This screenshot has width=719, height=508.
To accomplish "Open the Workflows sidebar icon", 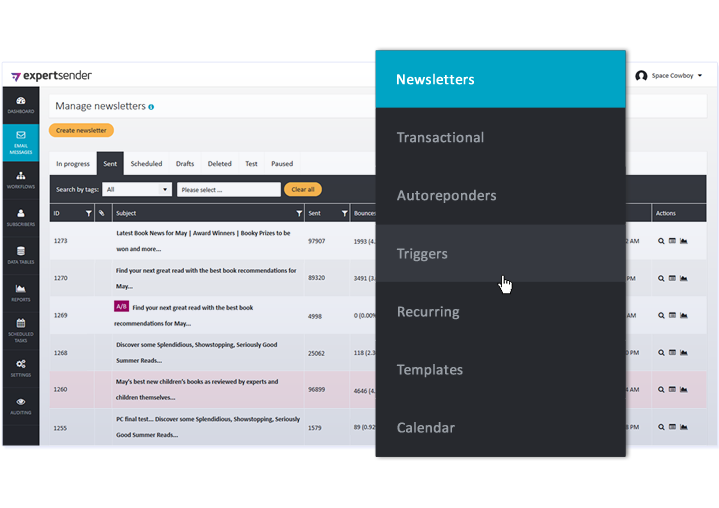I will [x=21, y=180].
